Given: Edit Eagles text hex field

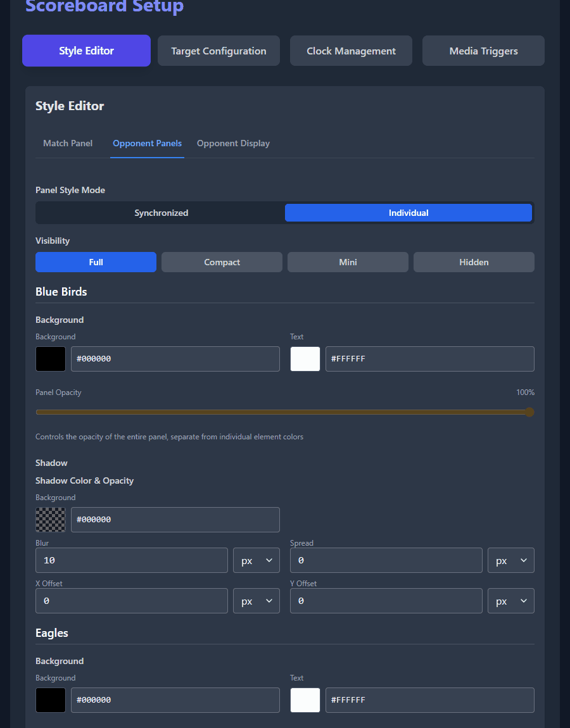Looking at the screenshot, I should coord(429,700).
